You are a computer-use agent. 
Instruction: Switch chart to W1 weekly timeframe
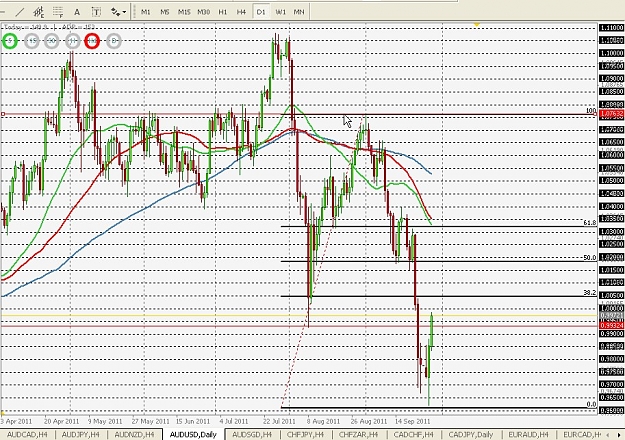(280, 12)
